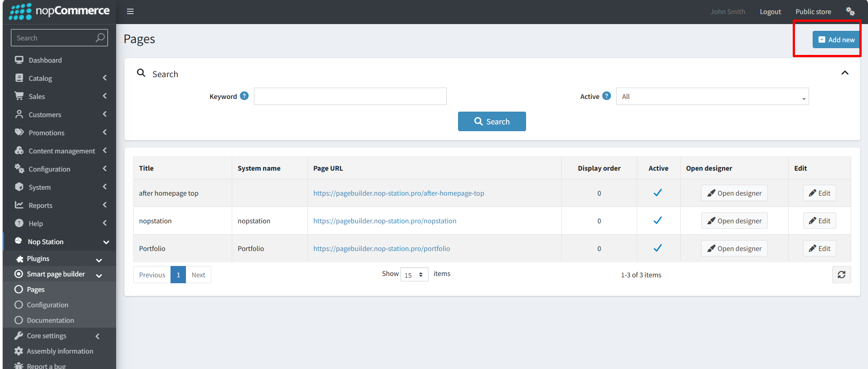Expand the Sales menu arrow

[105, 96]
